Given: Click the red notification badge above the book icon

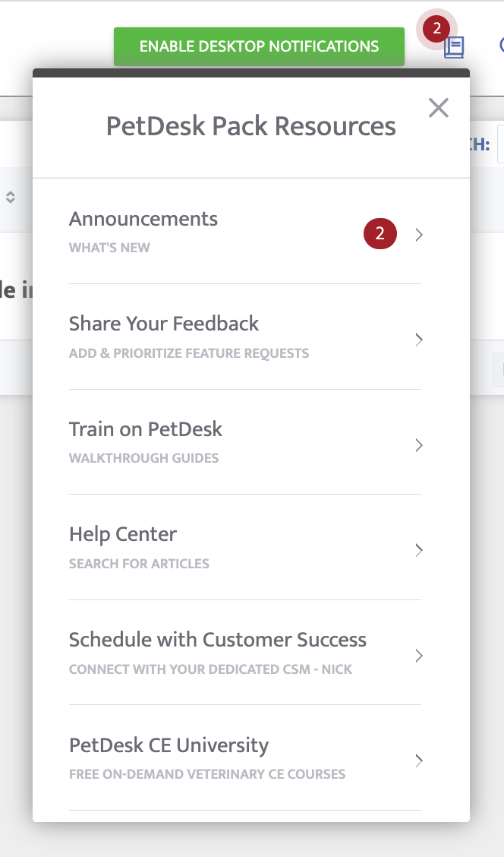Looking at the screenshot, I should coord(436,30).
